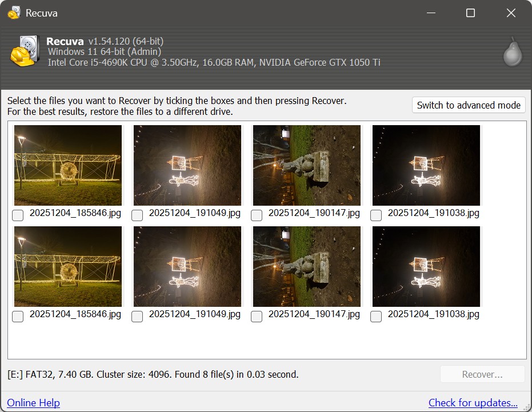This screenshot has width=532, height=412.
Task: Switch to advanced mode
Action: [x=469, y=105]
